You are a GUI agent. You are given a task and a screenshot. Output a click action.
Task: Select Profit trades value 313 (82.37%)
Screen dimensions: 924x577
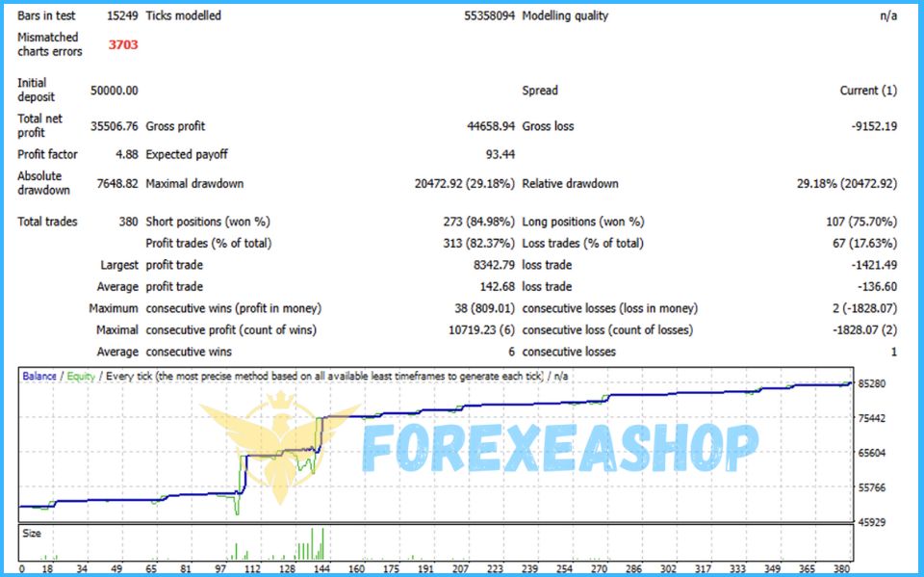point(479,243)
